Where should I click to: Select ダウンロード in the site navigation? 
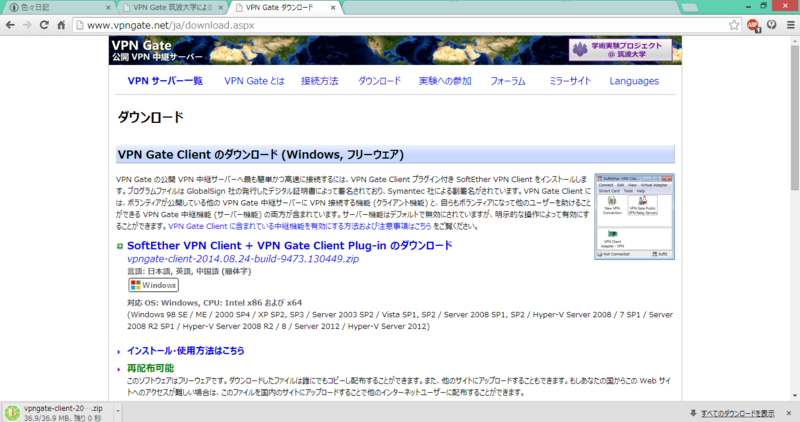tap(379, 81)
